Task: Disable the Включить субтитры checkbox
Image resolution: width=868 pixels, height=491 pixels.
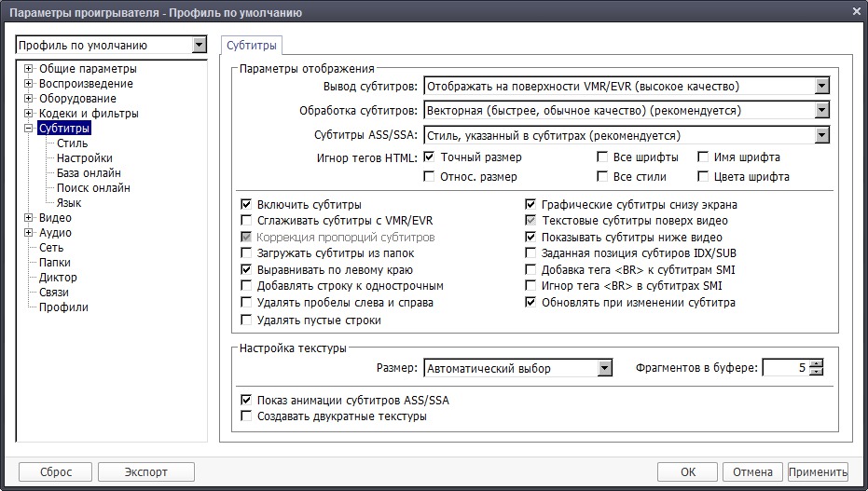Action: (x=247, y=205)
